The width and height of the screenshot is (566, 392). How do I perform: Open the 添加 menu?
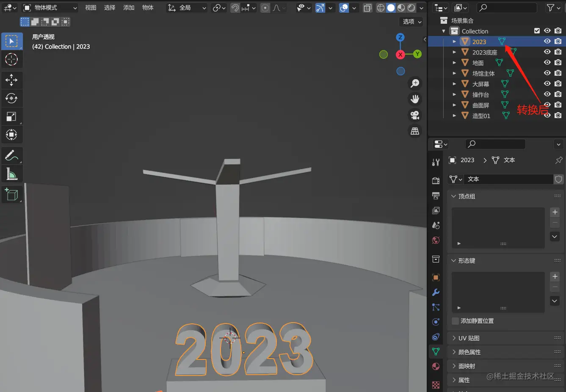[129, 8]
